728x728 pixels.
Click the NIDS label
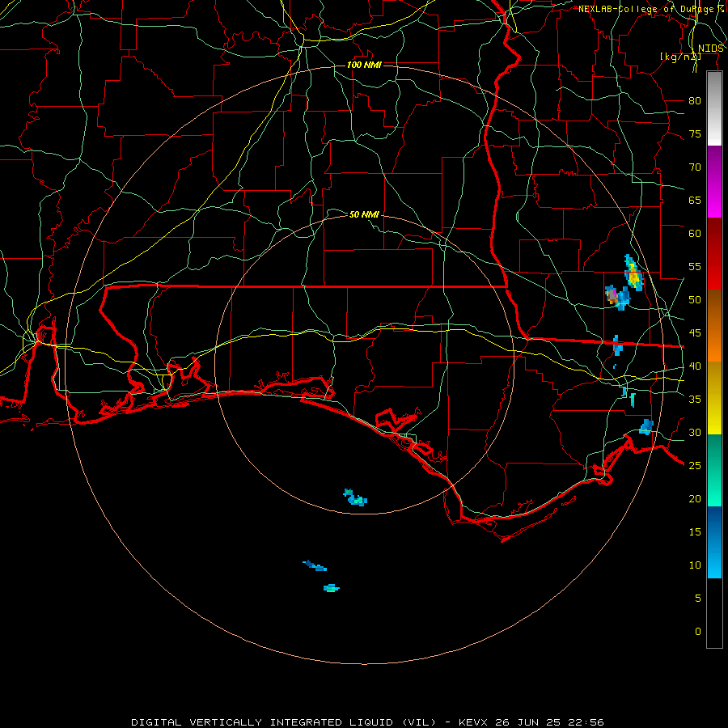point(710,49)
